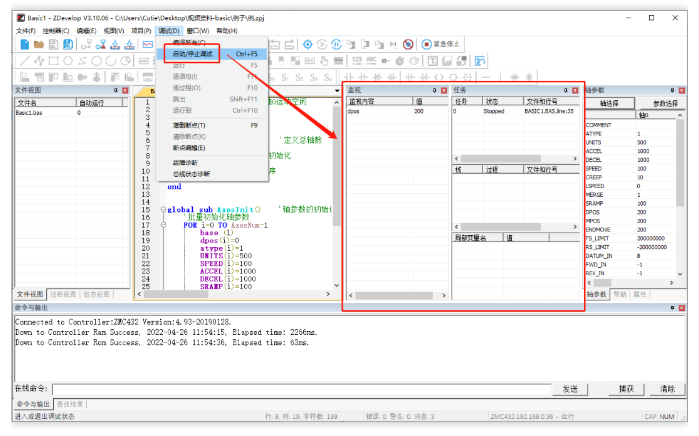This screenshot has height=436, width=699.
Task: Click the 紧急停止 emergency stop button
Action: point(441,44)
